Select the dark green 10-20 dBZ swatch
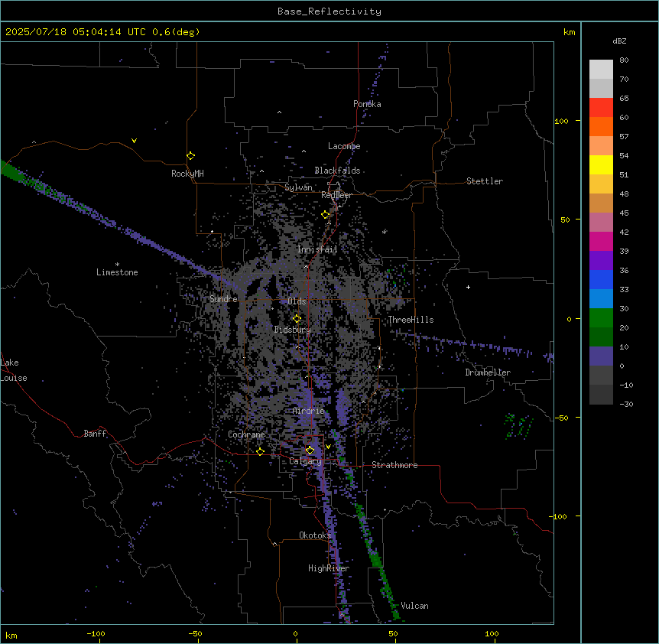This screenshot has height=644, width=659. tap(601, 337)
